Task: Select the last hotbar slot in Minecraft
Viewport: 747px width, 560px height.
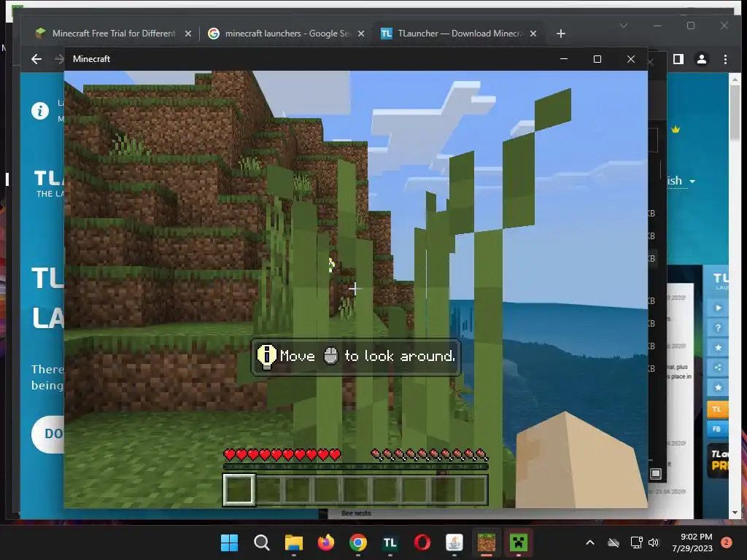Action: point(473,489)
